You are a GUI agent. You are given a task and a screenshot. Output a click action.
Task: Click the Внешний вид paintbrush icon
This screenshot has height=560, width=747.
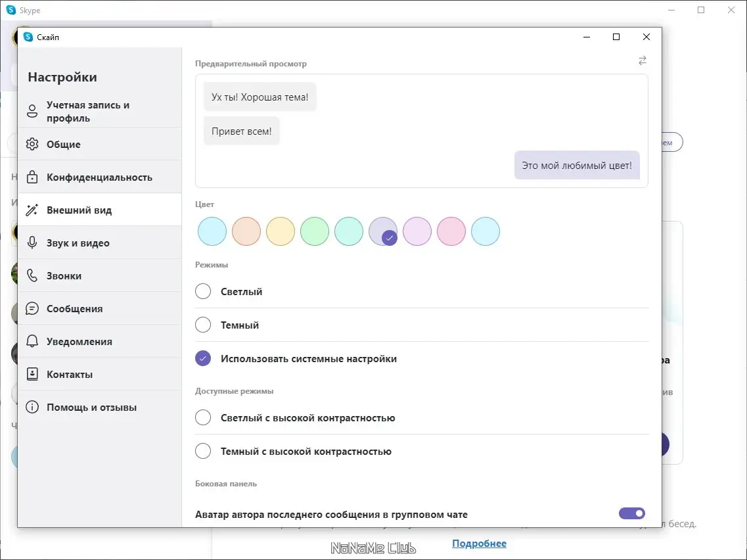pyautogui.click(x=32, y=209)
